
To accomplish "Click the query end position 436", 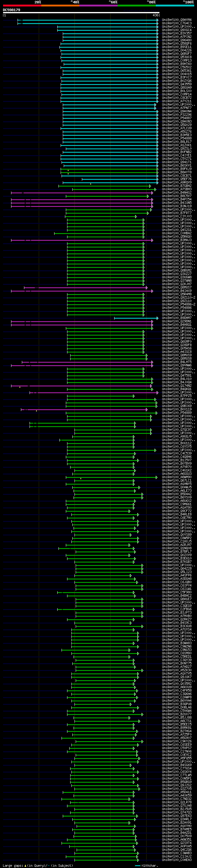I will 155,15.
